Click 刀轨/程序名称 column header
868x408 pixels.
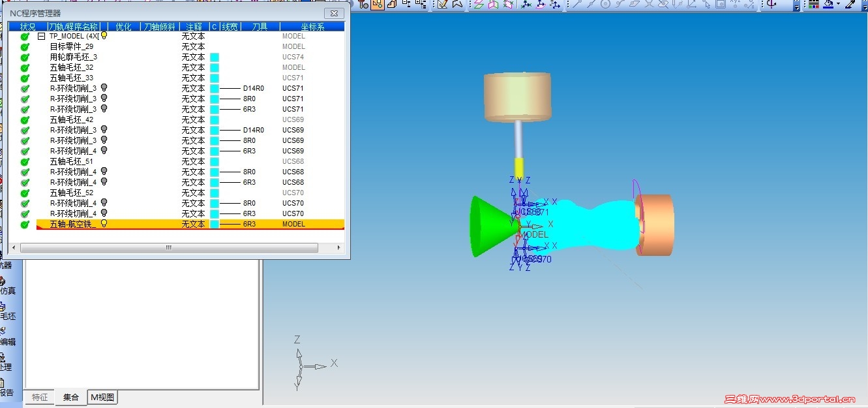[x=74, y=27]
